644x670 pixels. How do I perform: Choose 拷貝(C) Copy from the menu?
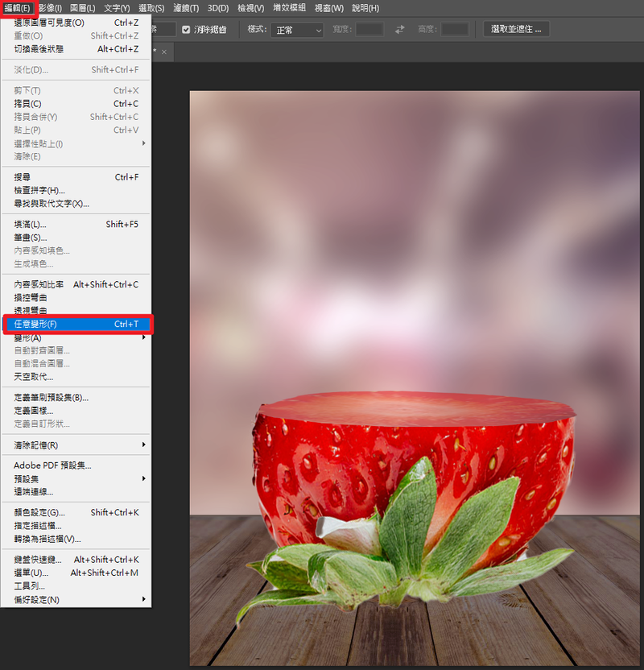76,104
